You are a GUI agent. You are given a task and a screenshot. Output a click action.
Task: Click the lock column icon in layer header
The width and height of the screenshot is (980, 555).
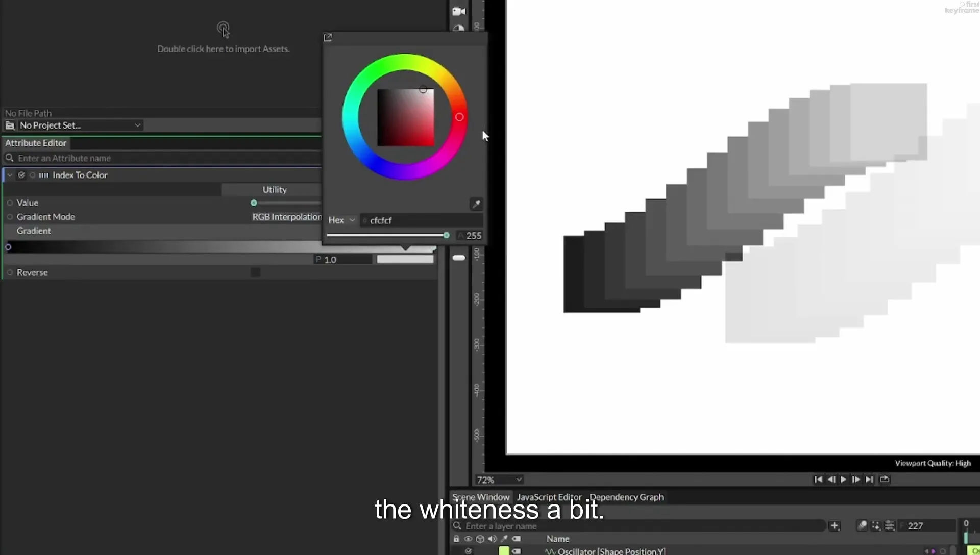click(x=456, y=539)
